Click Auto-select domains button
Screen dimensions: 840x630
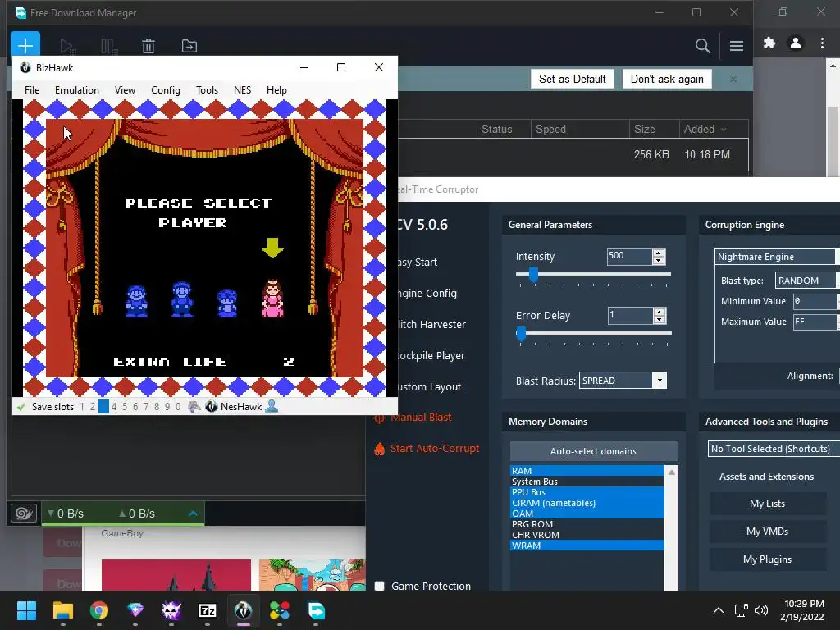(594, 451)
